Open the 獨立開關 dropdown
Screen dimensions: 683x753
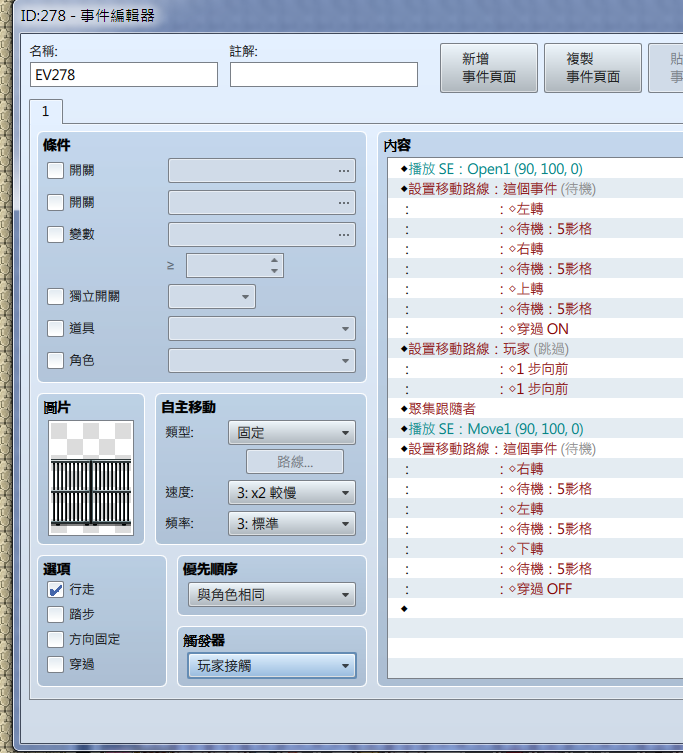[x=212, y=296]
